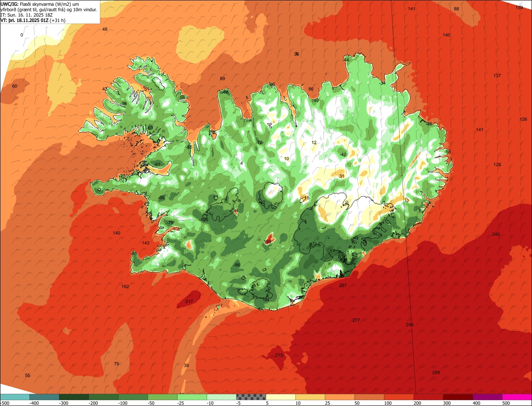Click the pale green -10 to -5 legend swatch
Screen dimensions: 532x406
point(222,397)
